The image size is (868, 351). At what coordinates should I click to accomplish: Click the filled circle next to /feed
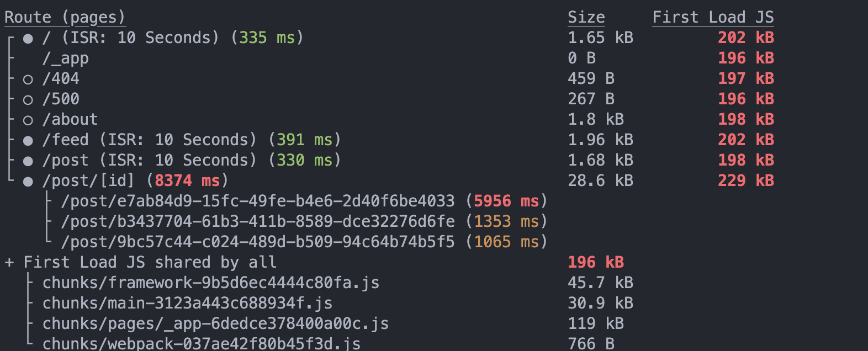(28, 141)
